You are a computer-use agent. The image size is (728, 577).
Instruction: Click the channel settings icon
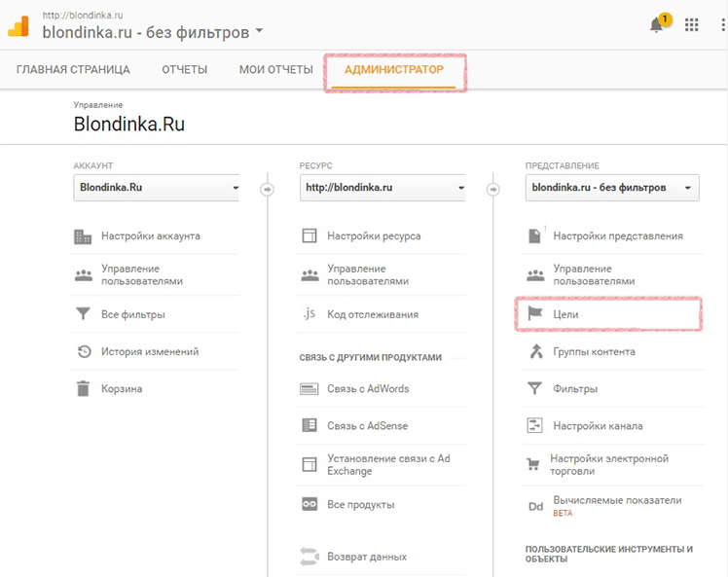pos(534,425)
